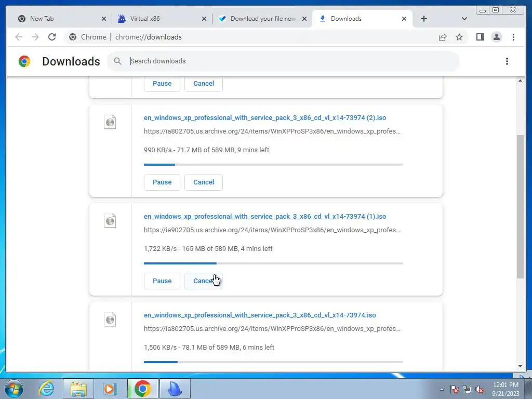Click the browser forward arrow
532x399 pixels.
tap(35, 37)
